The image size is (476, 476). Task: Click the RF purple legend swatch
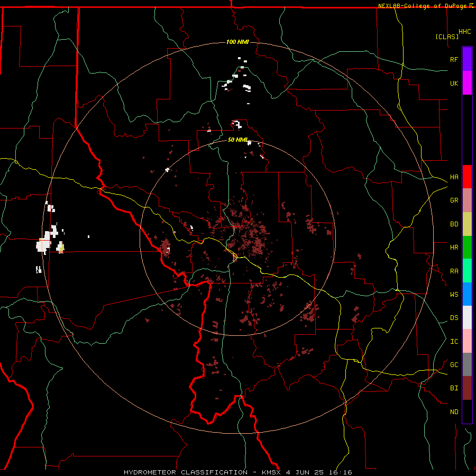[467, 59]
